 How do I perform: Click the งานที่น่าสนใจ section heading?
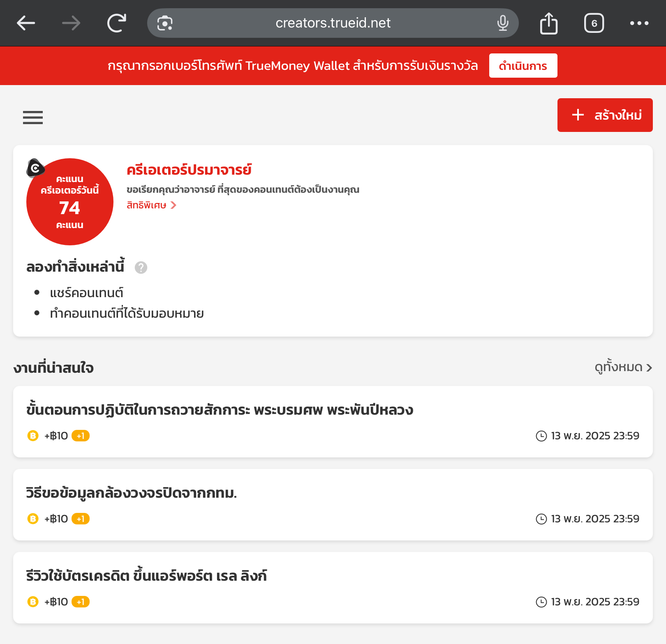53,368
